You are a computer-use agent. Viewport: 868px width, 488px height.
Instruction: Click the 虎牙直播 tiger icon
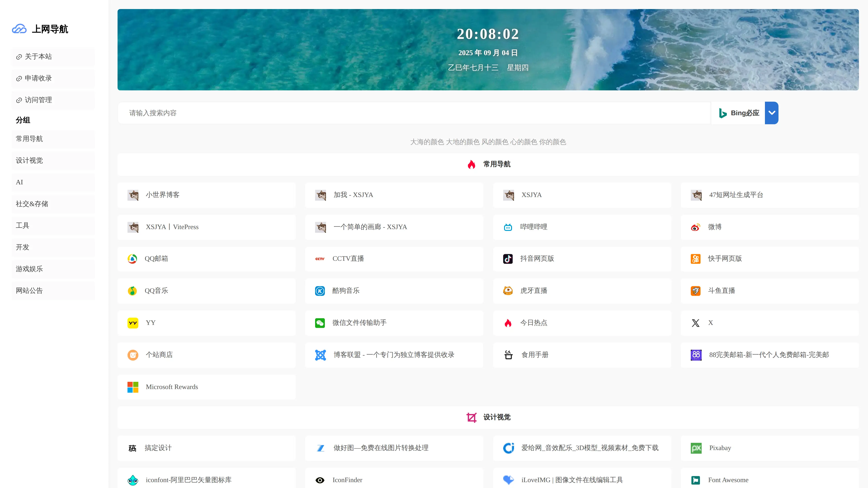(508, 291)
